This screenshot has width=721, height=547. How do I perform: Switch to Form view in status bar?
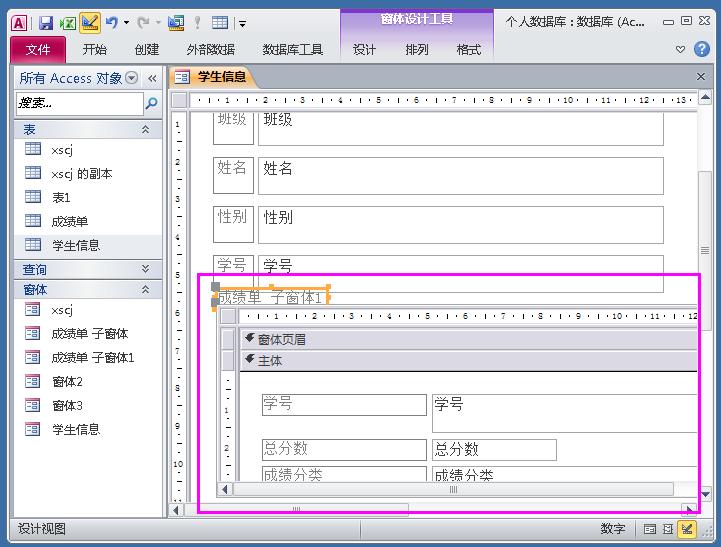click(x=650, y=529)
